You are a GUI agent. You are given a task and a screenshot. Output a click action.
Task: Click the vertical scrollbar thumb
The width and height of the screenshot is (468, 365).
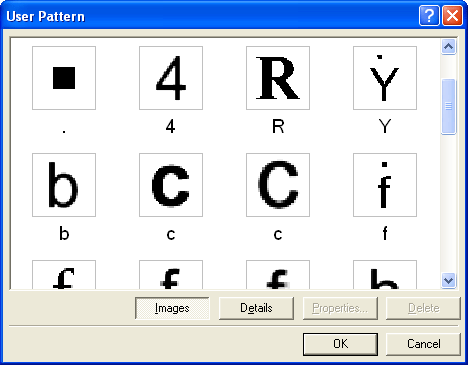click(449, 107)
